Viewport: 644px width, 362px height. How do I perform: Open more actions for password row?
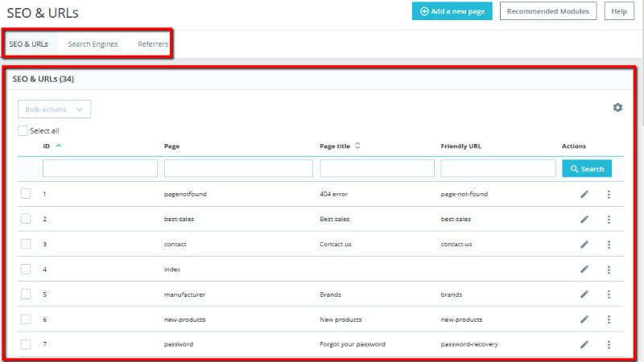pos(609,344)
